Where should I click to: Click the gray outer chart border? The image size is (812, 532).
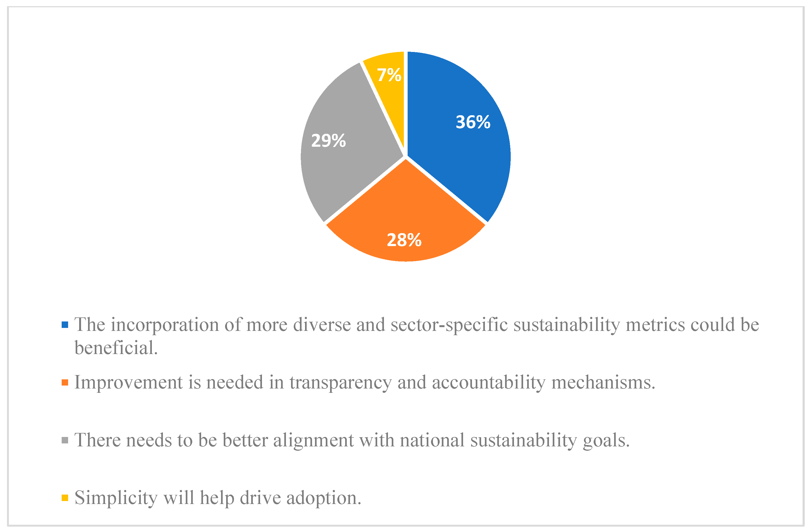click(8, 266)
